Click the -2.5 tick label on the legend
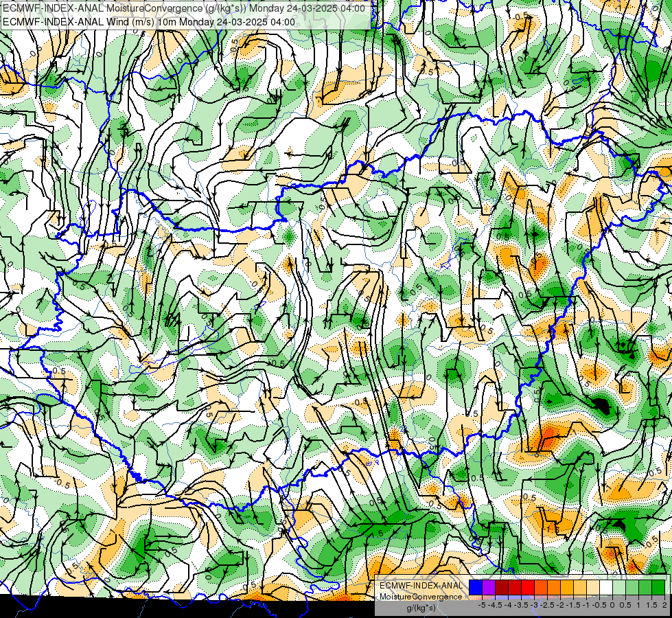This screenshot has height=618, width=672. (x=547, y=605)
